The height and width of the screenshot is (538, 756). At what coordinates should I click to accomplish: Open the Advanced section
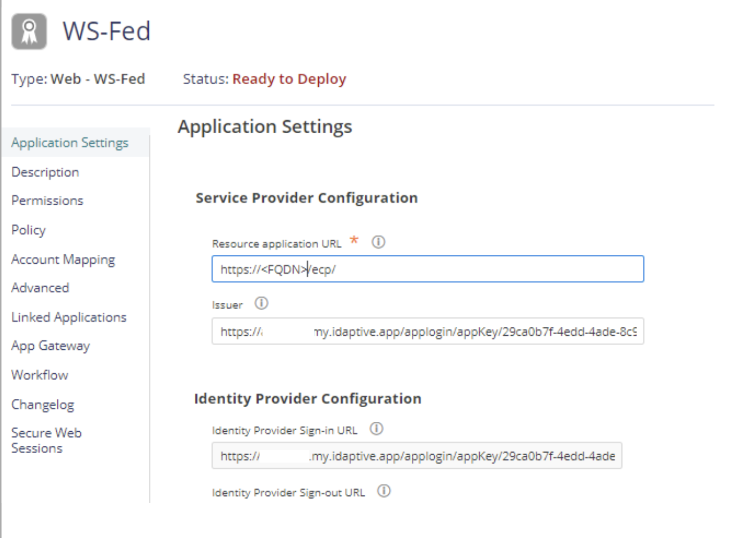(40, 288)
